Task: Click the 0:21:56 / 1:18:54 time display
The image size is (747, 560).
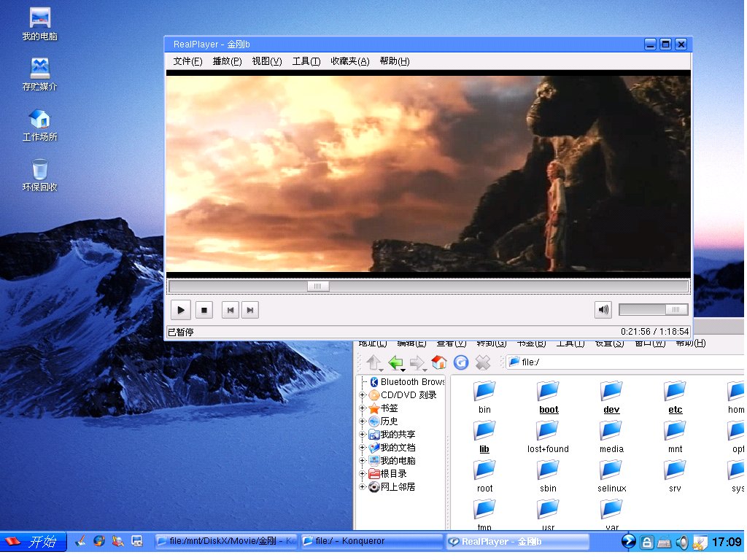Action: click(x=654, y=332)
